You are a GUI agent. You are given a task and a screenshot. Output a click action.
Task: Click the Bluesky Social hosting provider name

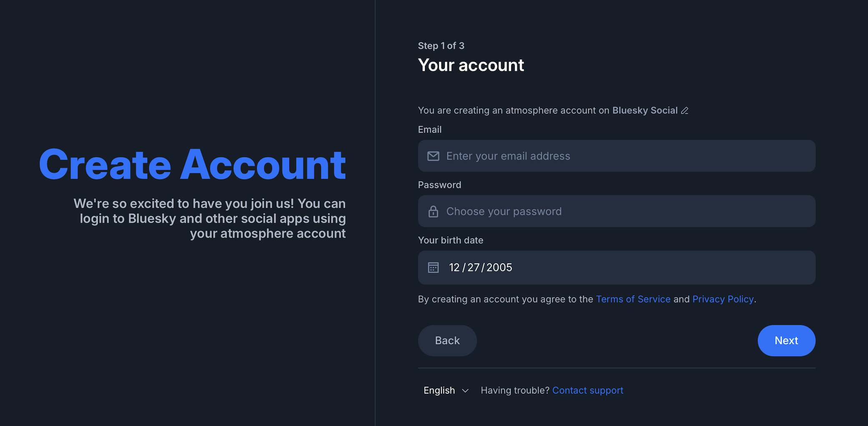click(645, 110)
